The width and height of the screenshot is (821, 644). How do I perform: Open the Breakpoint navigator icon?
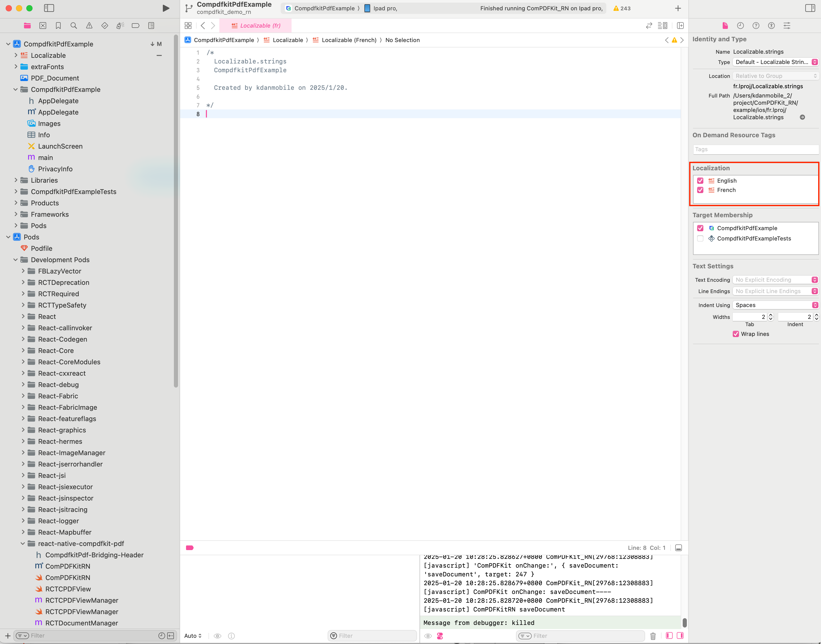[136, 26]
